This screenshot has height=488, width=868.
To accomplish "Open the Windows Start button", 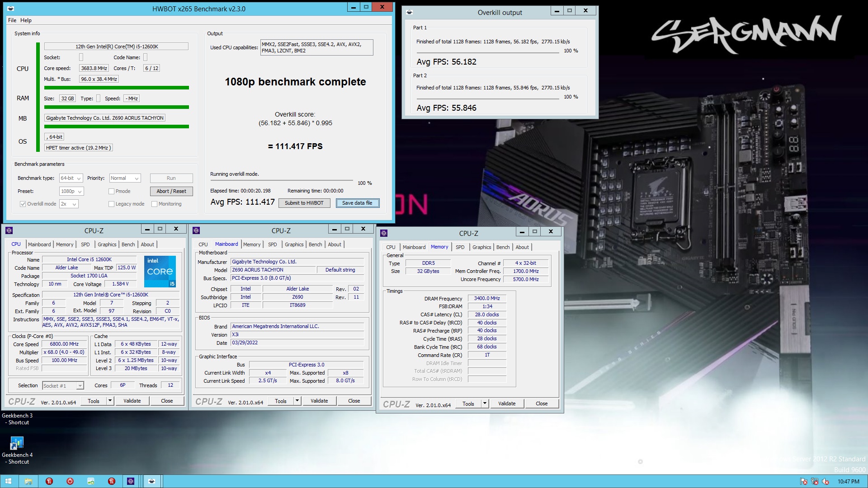I will tap(8, 481).
